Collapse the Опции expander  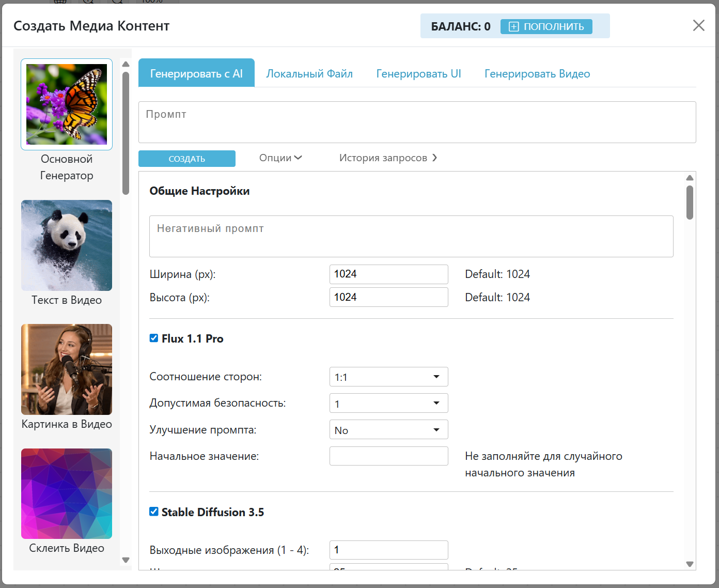[x=280, y=158]
